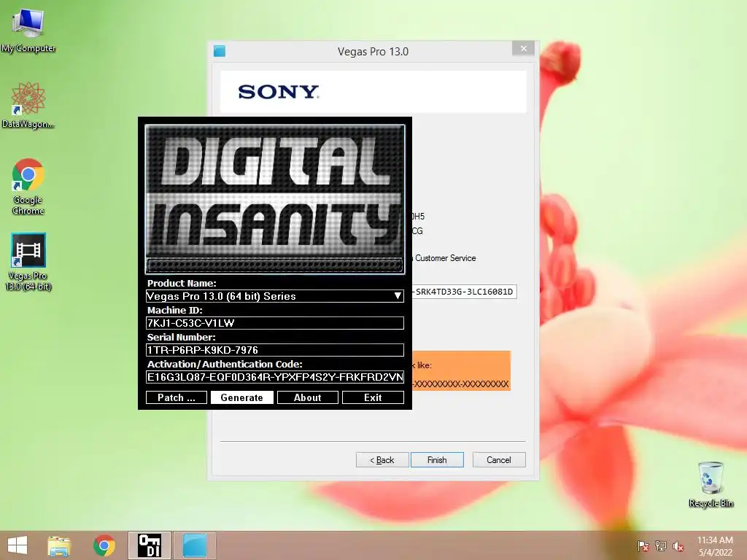Open File Explorer from taskbar
Screen dimensions: 747x560
[59, 545]
